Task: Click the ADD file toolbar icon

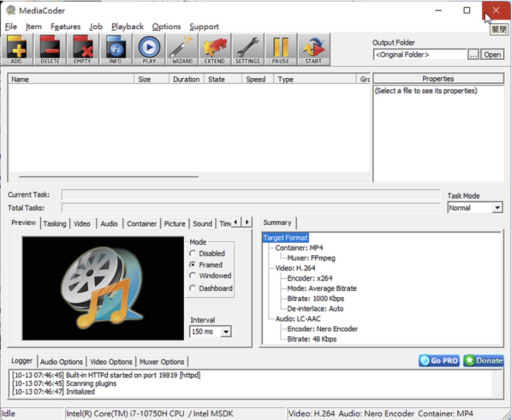Action: [16, 49]
